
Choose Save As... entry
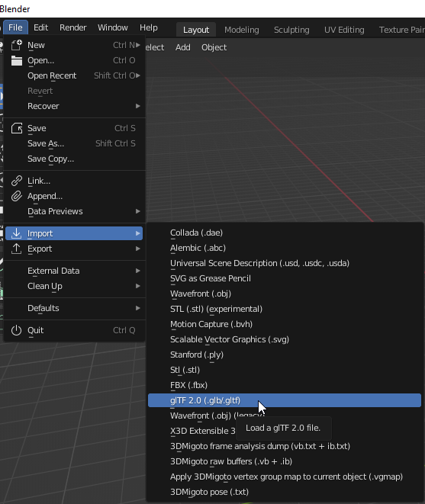click(74, 143)
